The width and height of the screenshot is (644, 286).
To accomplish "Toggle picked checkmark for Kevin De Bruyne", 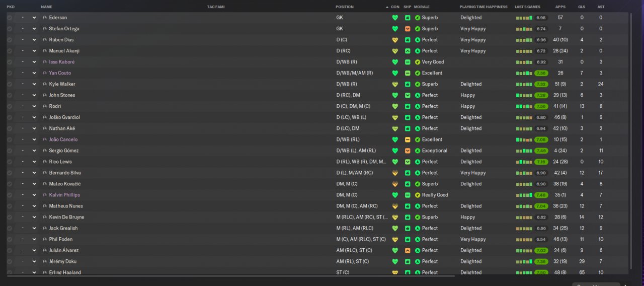I will coord(10,217).
